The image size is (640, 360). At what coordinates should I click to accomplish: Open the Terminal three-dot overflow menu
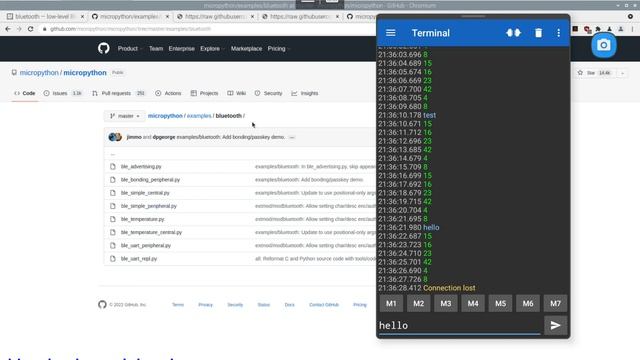[558, 33]
